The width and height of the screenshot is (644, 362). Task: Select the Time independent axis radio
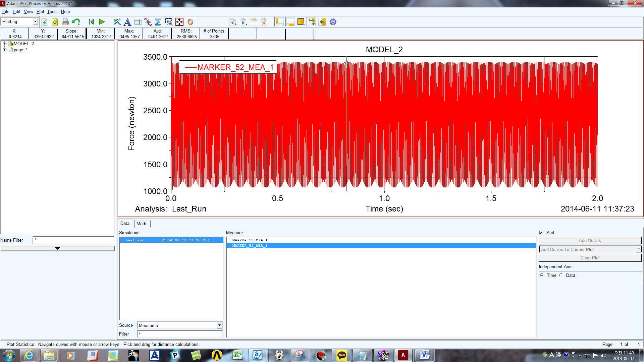point(542,275)
